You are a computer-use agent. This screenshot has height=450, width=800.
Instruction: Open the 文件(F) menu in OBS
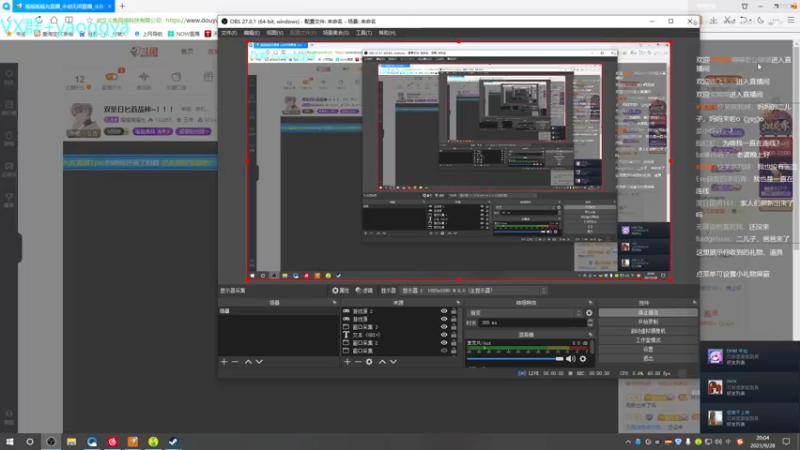tap(229, 33)
